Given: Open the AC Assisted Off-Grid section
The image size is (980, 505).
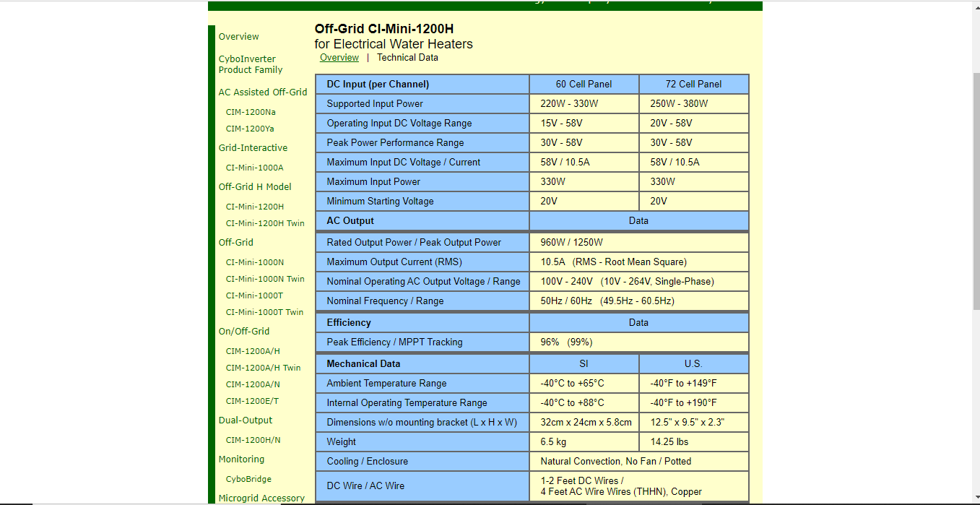Looking at the screenshot, I should [x=263, y=92].
